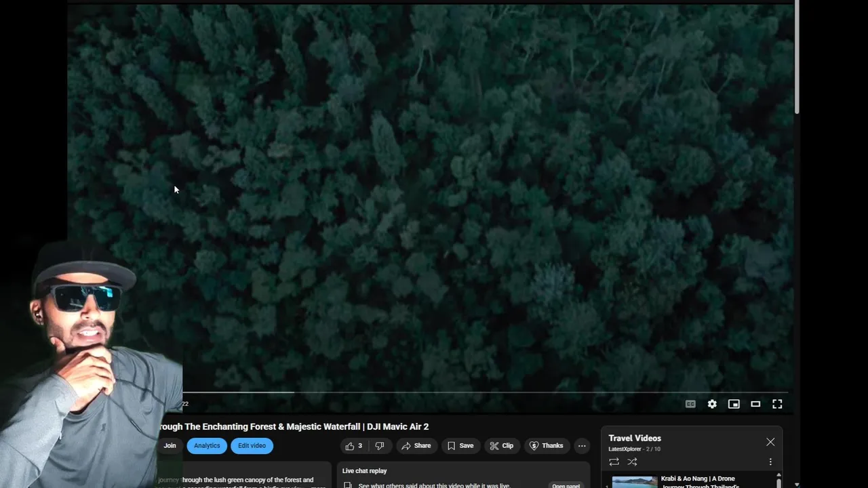Toggle loop playlist in Travel Videos
This screenshot has height=488, width=868.
click(614, 462)
